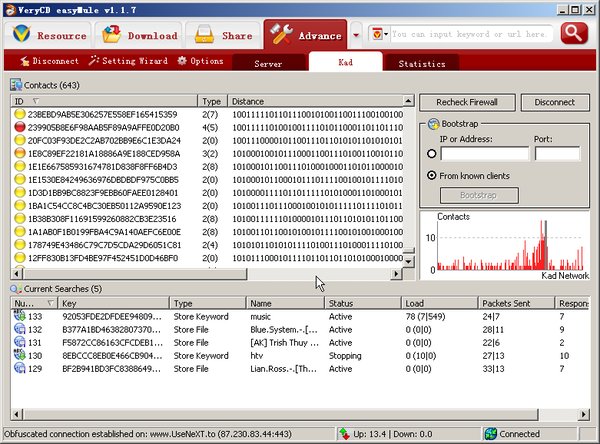Click red icon of contact 239905B8E6F98AAB5F89A9AFFE0D20B0

point(20,127)
